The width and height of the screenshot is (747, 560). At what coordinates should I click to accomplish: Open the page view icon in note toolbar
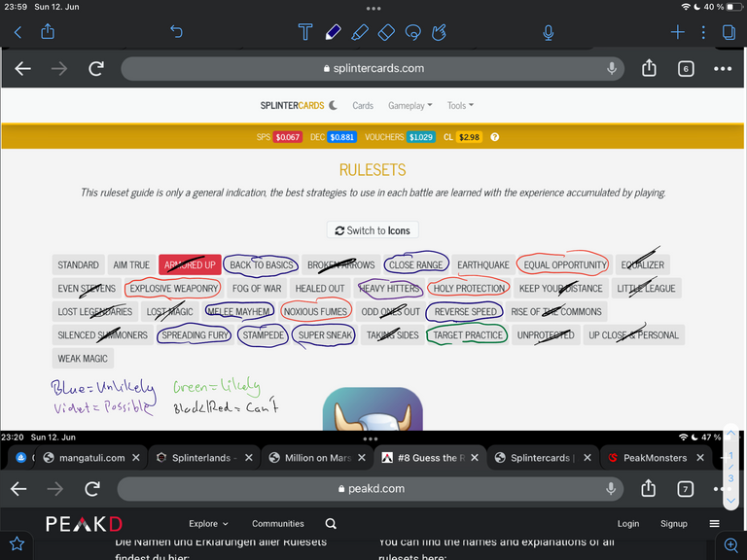coord(729,32)
